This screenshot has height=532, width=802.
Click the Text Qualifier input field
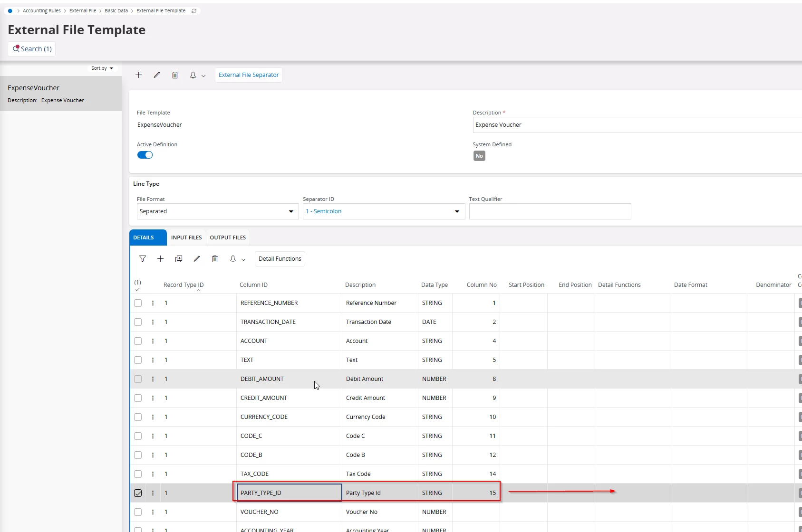[550, 211]
